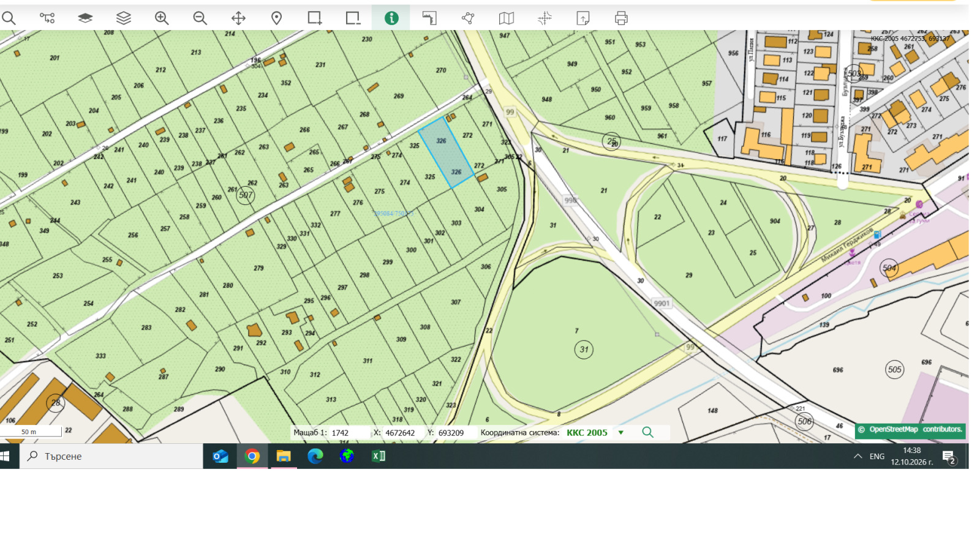This screenshot has height=551, width=980.
Task: Click parcel number 283 on the map
Action: 146,328
